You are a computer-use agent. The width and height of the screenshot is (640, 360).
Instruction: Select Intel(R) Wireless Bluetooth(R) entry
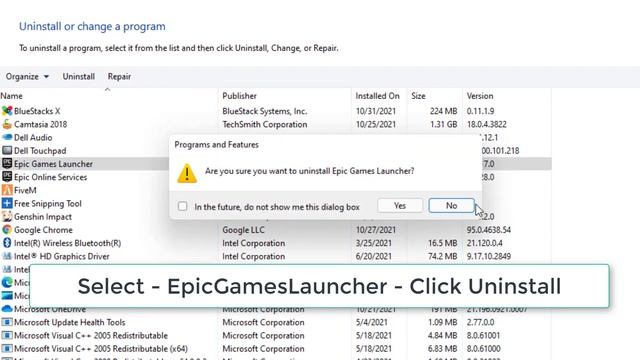[x=67, y=243]
